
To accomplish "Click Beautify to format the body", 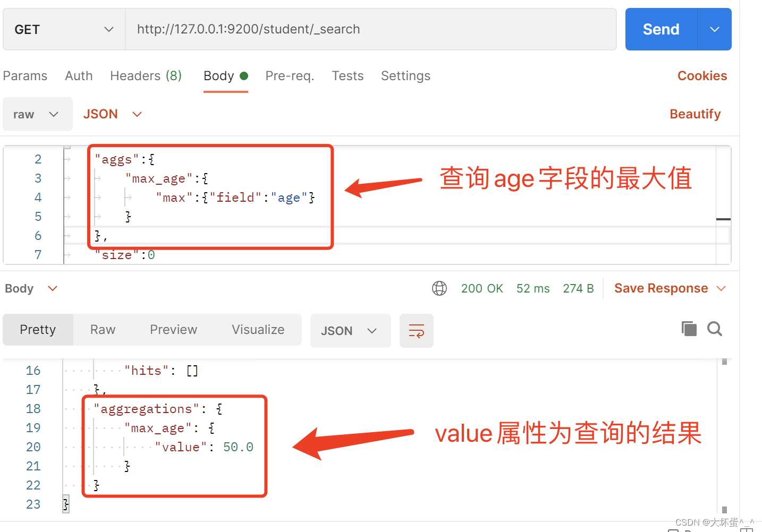I will point(695,114).
